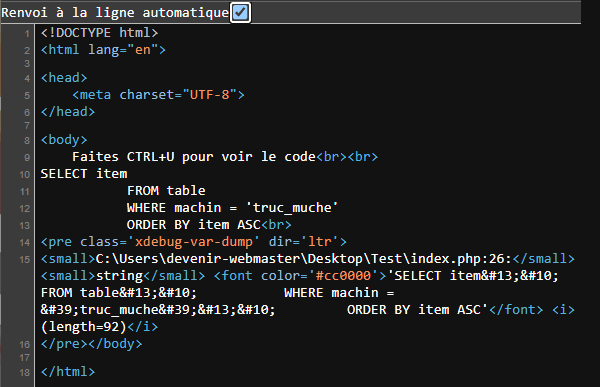600x387 pixels.
Task: Click the '<head>' opening tag
Action: click(64, 78)
